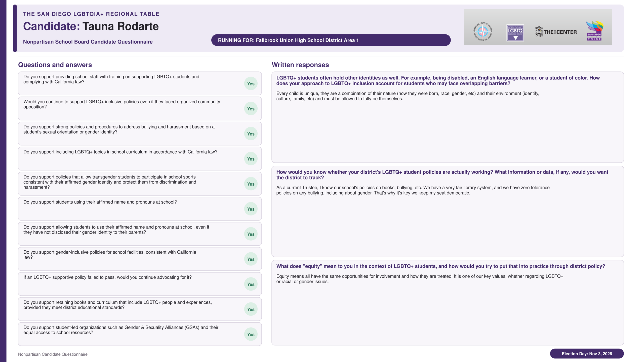
Task: Click question about retaining LGBTQ+ books and curriculum
Action: (x=117, y=305)
